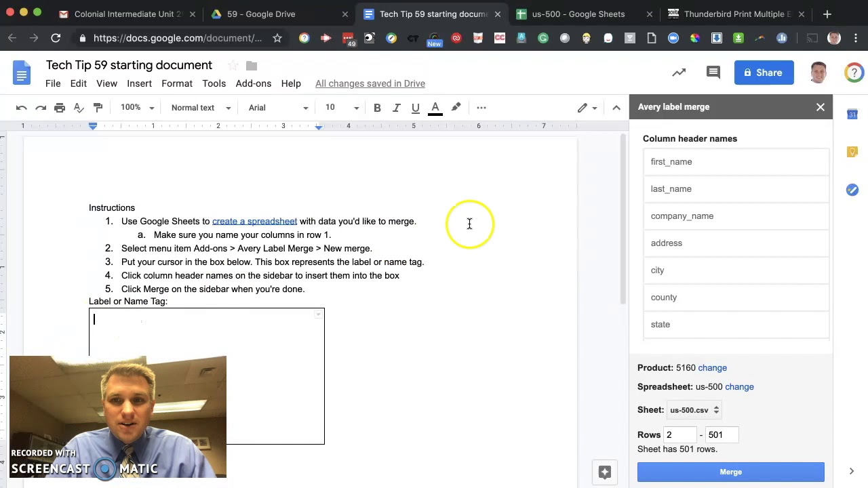Image resolution: width=868 pixels, height=488 pixels.
Task: Open the Tools menu
Action: 214,83
